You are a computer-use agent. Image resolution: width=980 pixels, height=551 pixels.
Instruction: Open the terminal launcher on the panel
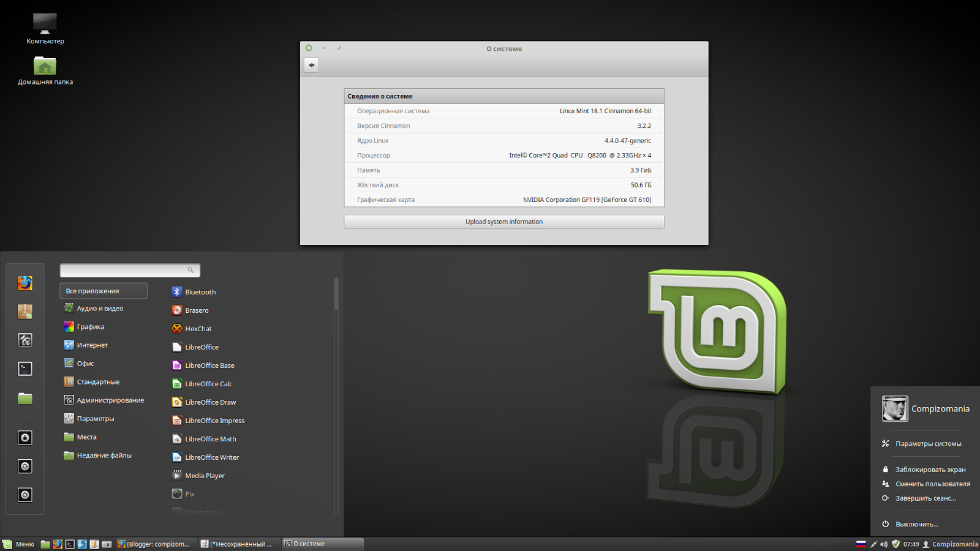70,544
